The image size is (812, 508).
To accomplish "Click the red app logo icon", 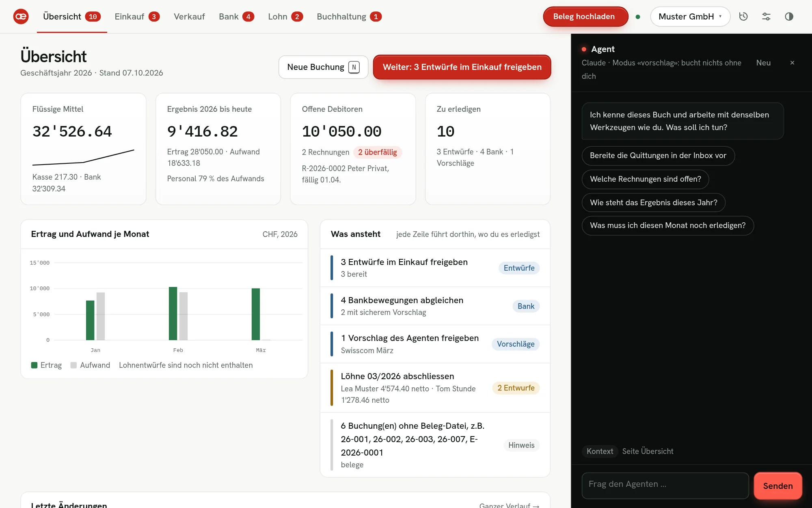I will coord(21,17).
